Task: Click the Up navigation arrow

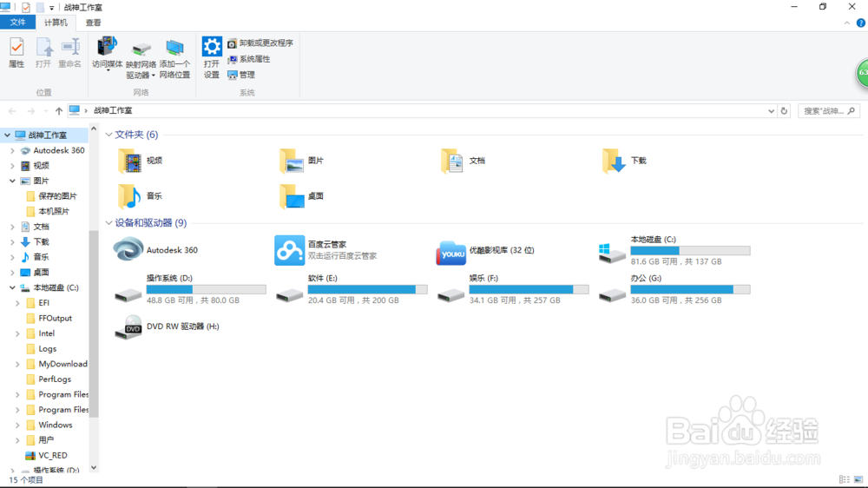Action: (x=59, y=111)
